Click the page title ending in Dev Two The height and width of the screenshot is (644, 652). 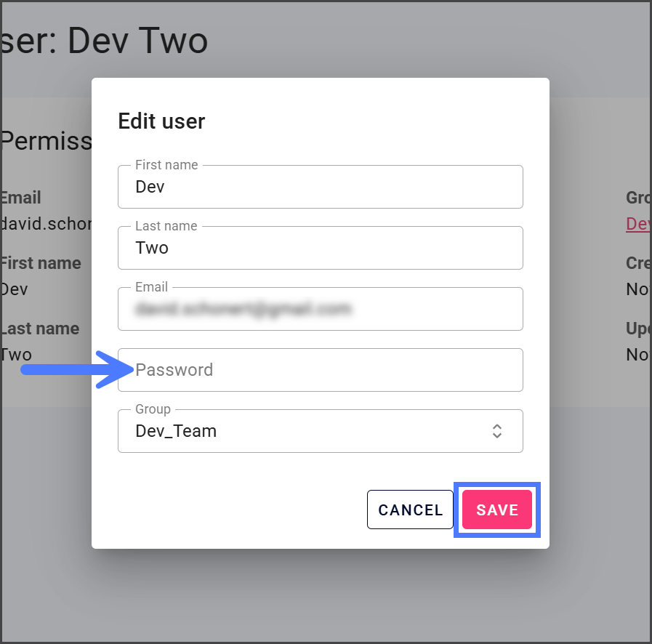[105, 41]
